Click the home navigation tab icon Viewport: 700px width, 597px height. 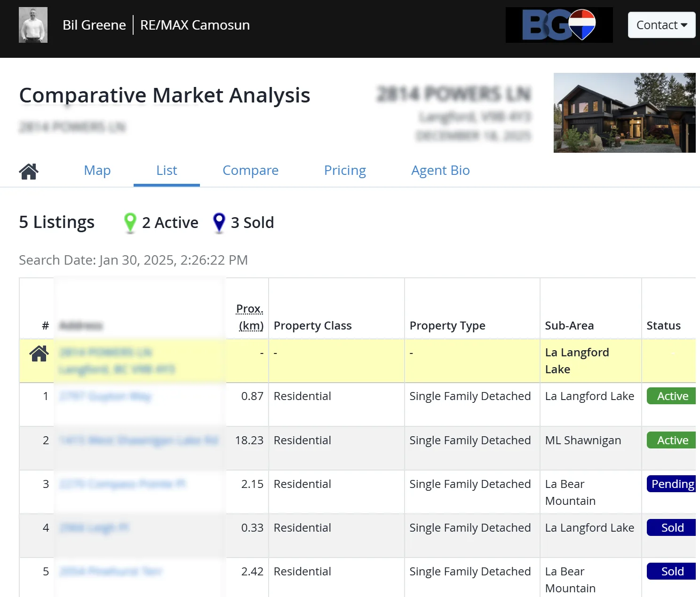click(x=28, y=171)
